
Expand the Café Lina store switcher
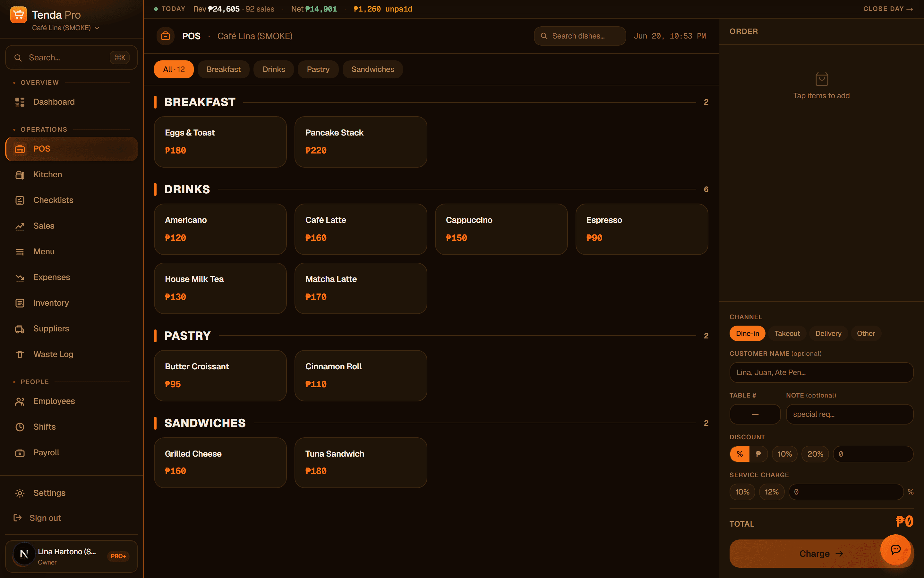(x=66, y=28)
